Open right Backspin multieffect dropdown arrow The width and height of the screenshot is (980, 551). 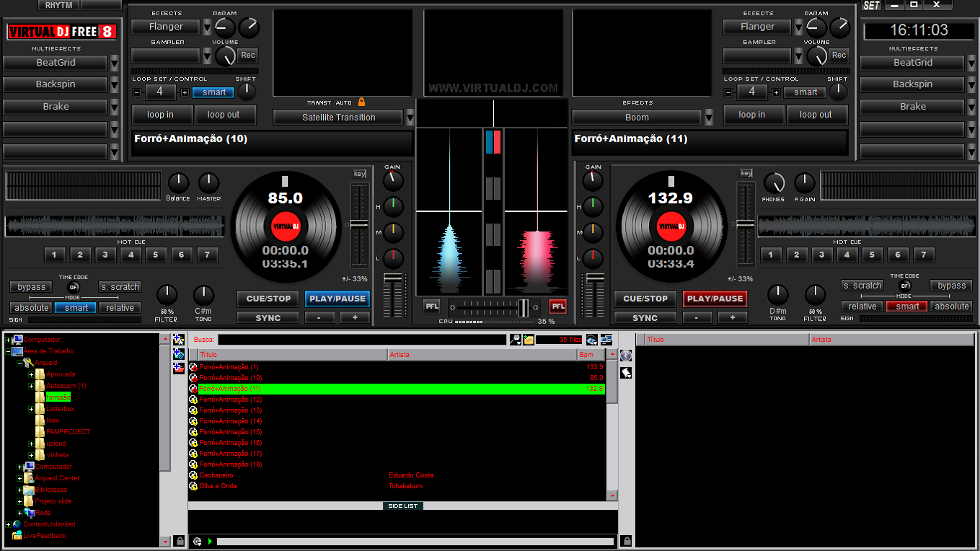point(972,84)
